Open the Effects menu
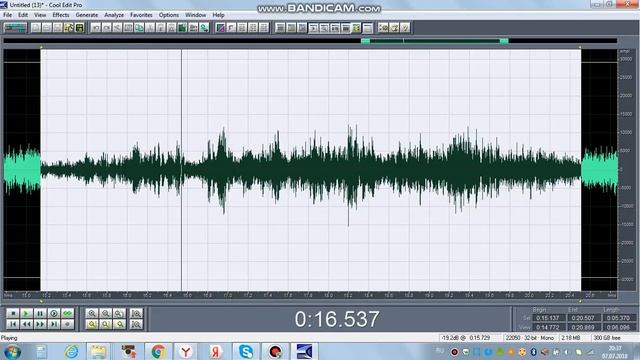This screenshot has width=640, height=360. (61, 15)
